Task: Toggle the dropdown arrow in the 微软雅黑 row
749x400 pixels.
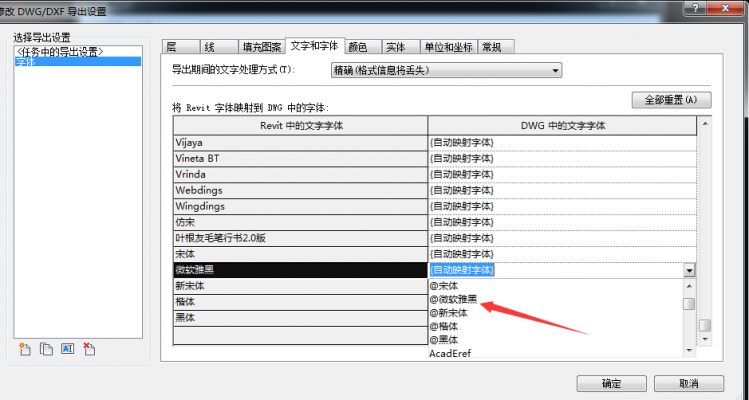Action: click(689, 270)
